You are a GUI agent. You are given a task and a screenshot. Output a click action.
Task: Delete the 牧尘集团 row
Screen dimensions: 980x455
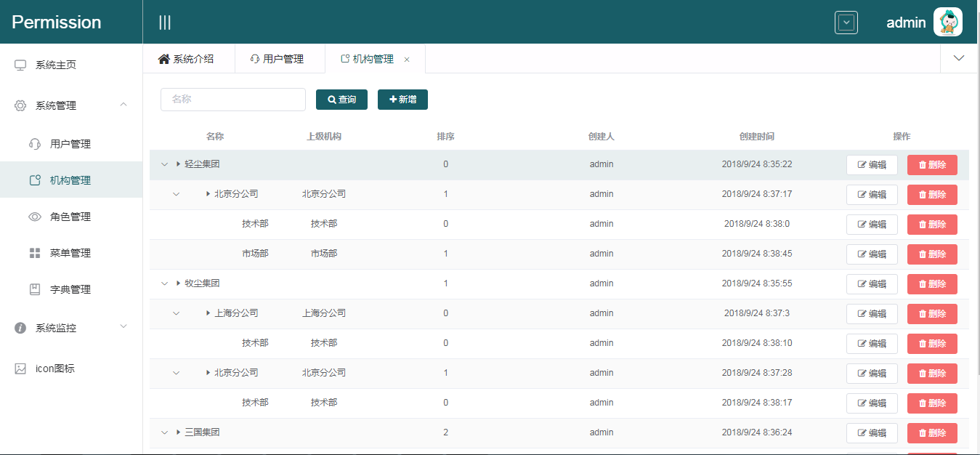932,284
